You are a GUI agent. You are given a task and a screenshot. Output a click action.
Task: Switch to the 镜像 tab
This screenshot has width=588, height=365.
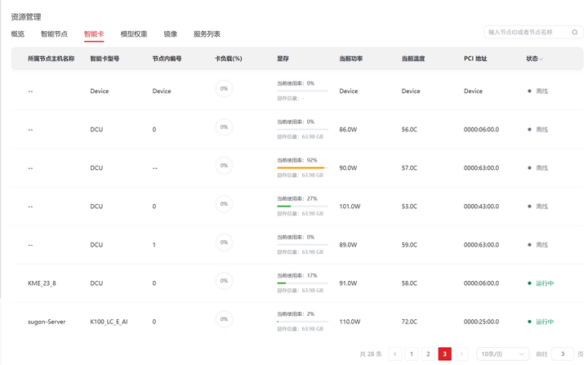170,34
